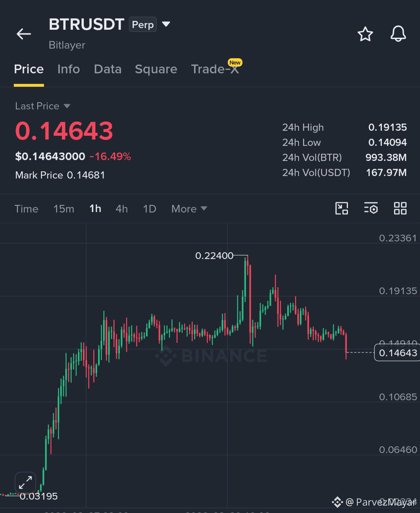
Task: Tap the -16.49% change value
Action: pyautogui.click(x=110, y=157)
